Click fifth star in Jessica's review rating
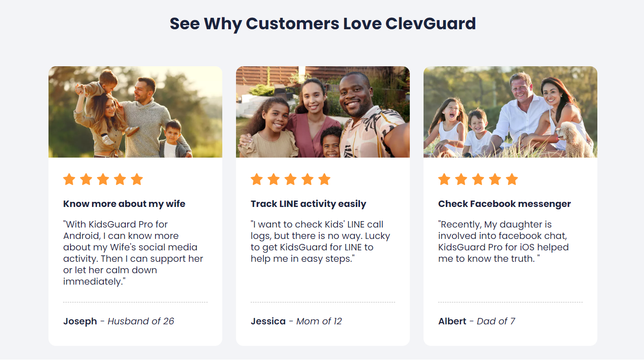644x360 pixels. point(324,180)
